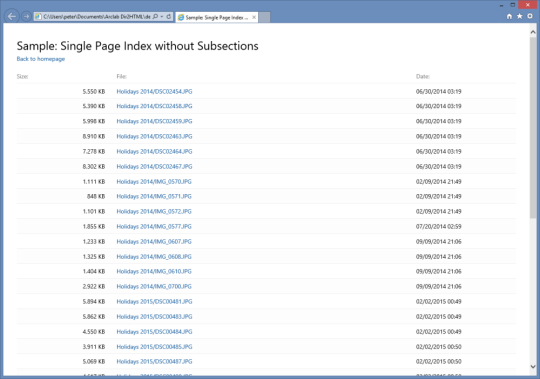
Task: Select the '5.894 KB' size cell
Action: click(94, 302)
